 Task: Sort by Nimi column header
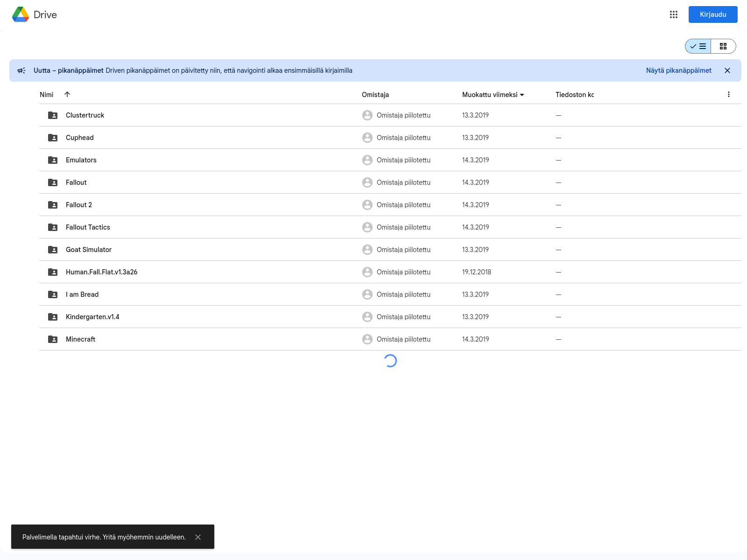(47, 94)
